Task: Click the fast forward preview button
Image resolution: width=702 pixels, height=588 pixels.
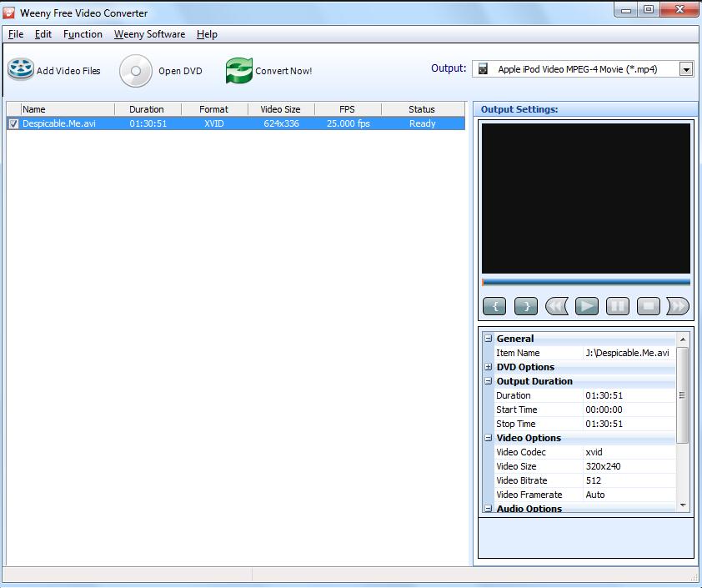Action: (x=678, y=306)
